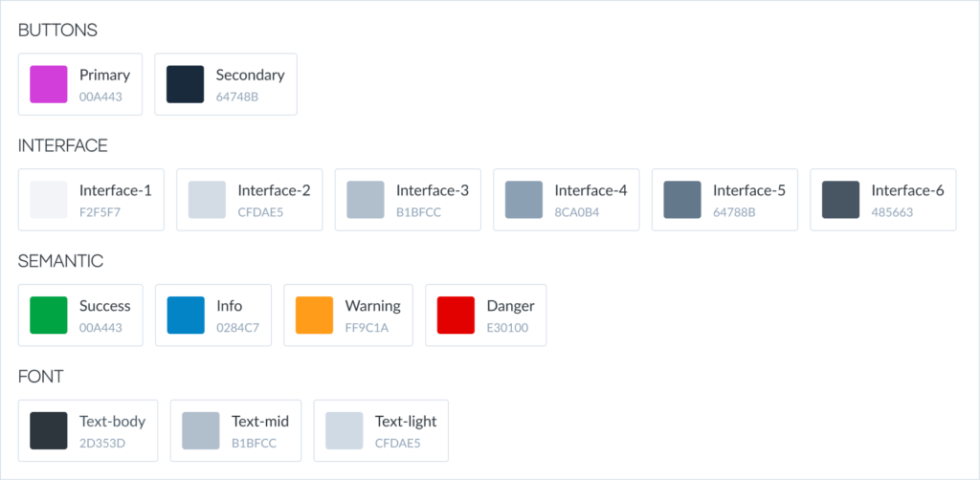This screenshot has width=980, height=480.
Task: Click the Text-body color swatch
Action: pyautogui.click(x=49, y=430)
